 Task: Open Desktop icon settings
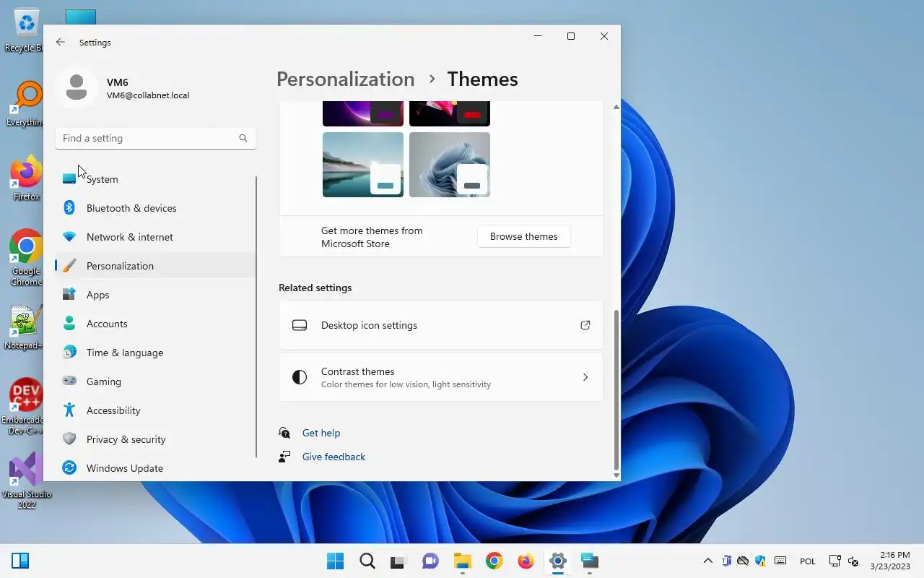(441, 325)
